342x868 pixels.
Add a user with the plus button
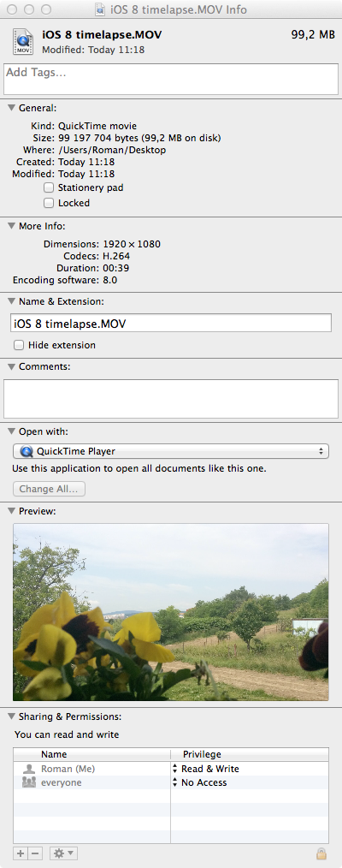pos(21,853)
